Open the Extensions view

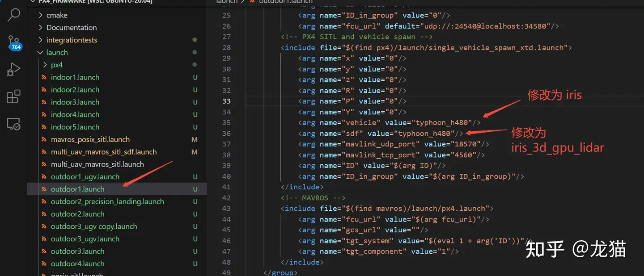click(x=14, y=96)
